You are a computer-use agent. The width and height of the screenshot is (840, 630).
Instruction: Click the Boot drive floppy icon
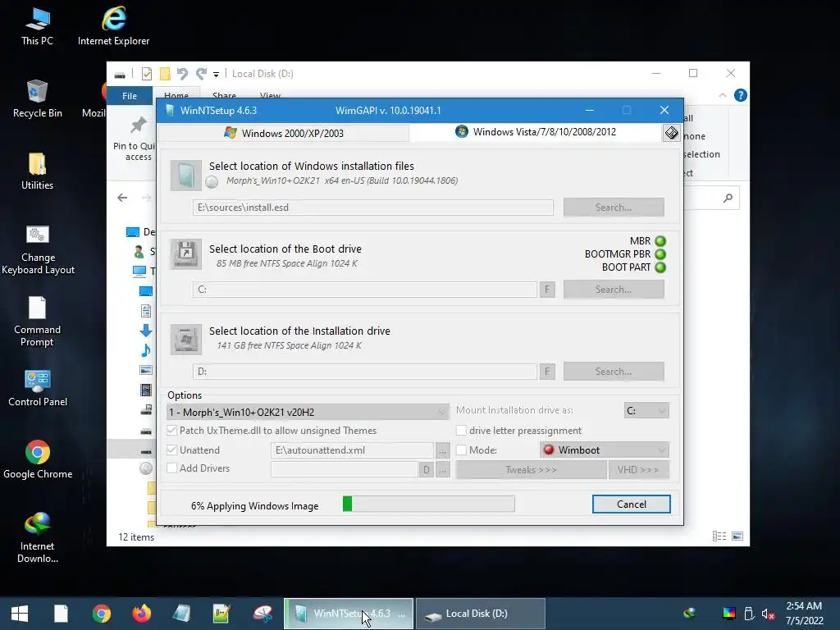186,254
